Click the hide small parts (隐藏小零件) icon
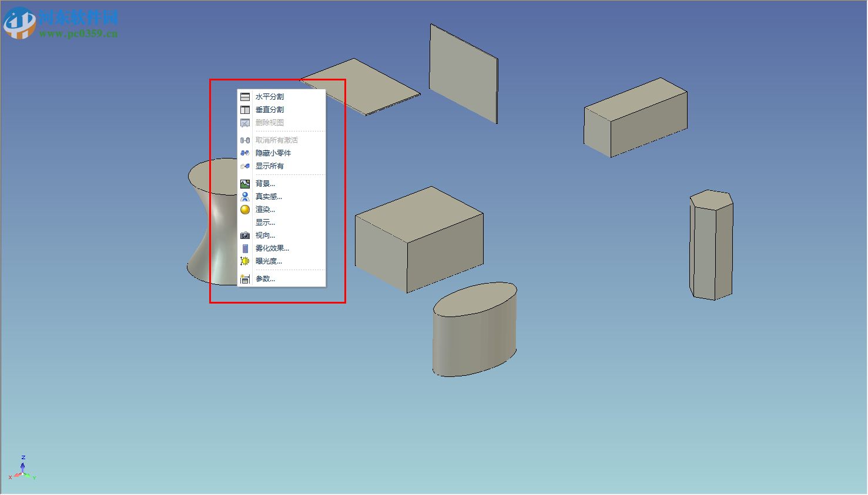Screen dimensions: 868x495 tap(245, 153)
